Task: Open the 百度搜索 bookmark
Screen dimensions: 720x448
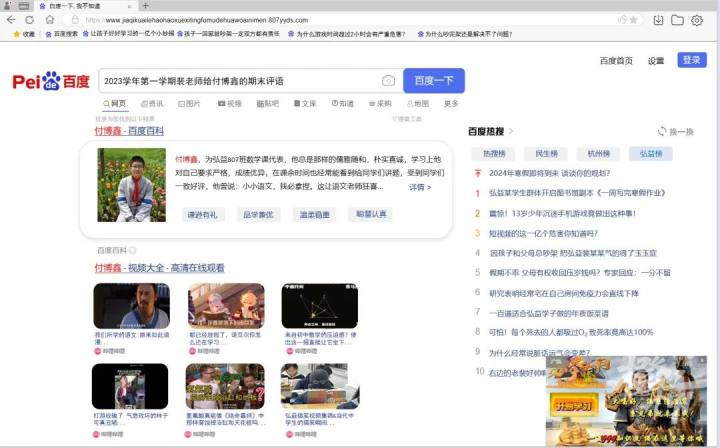Action: coord(62,34)
